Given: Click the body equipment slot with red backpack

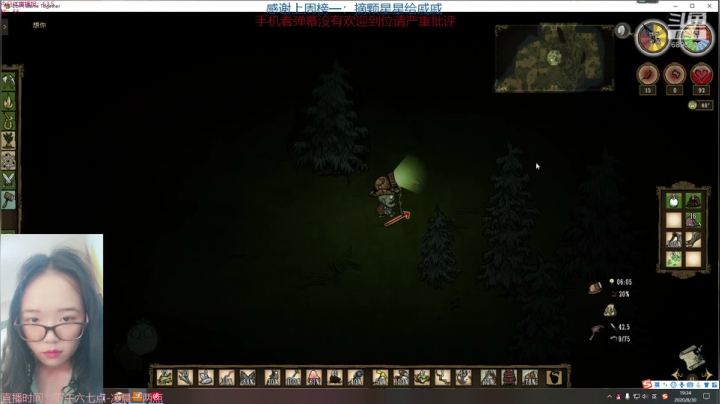Looking at the screenshot, I should click(509, 377).
